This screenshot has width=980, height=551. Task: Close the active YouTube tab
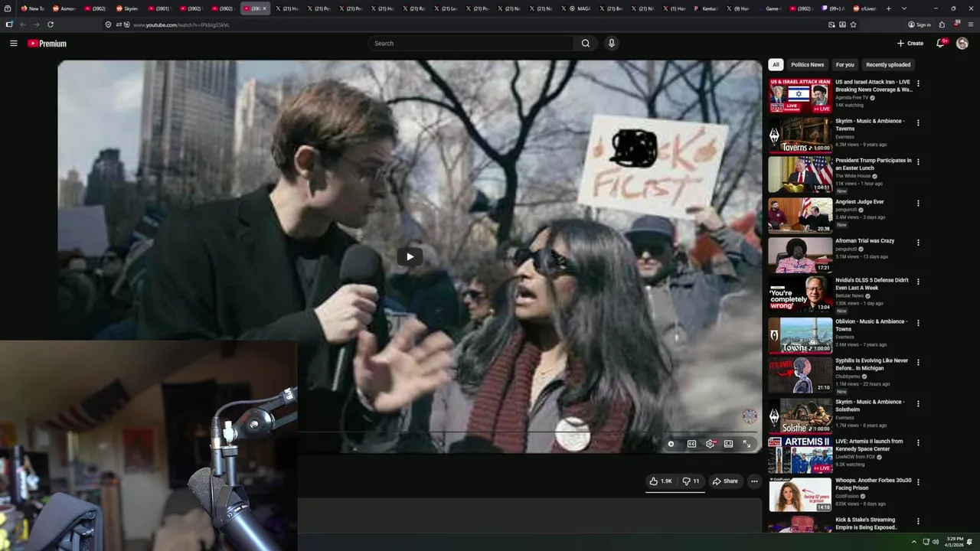pyautogui.click(x=265, y=8)
